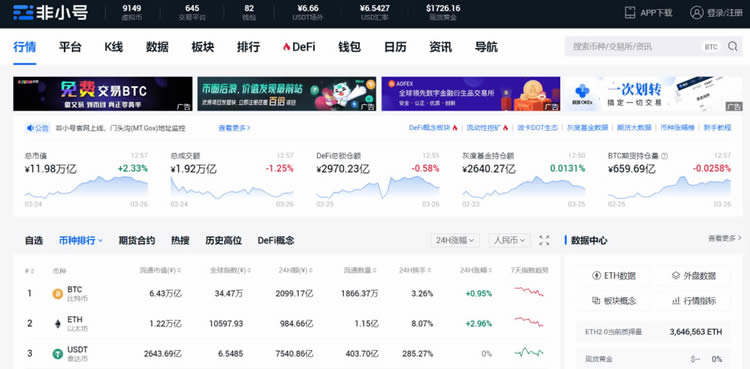This screenshot has width=750, height=369.
Task: Open the 数据 nav tab
Action: pos(157,47)
